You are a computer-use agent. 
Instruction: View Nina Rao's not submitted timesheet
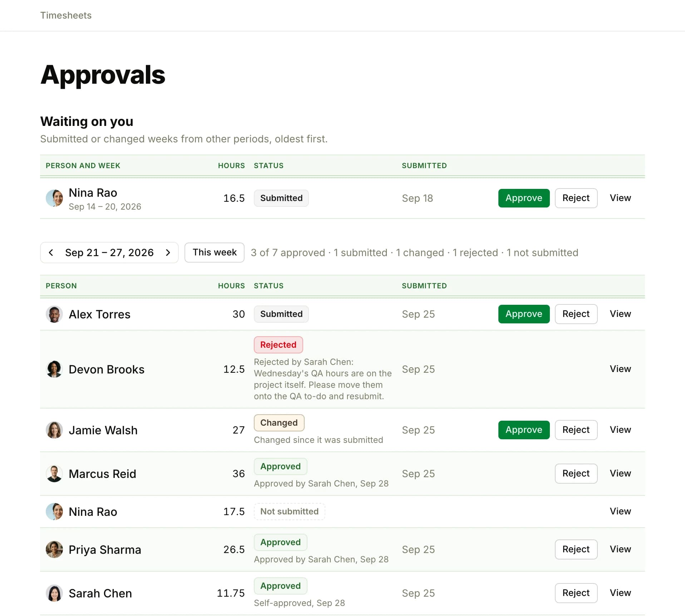620,512
